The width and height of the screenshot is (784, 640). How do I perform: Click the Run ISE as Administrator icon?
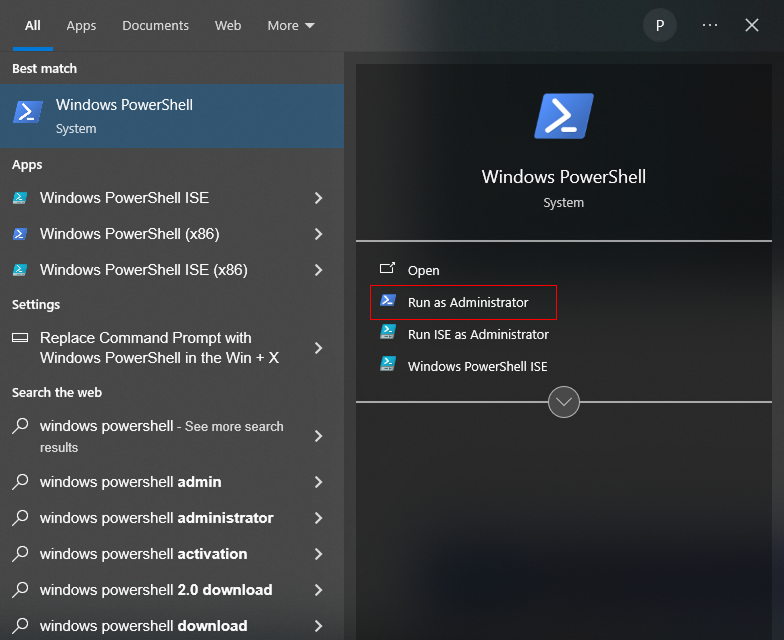point(388,332)
